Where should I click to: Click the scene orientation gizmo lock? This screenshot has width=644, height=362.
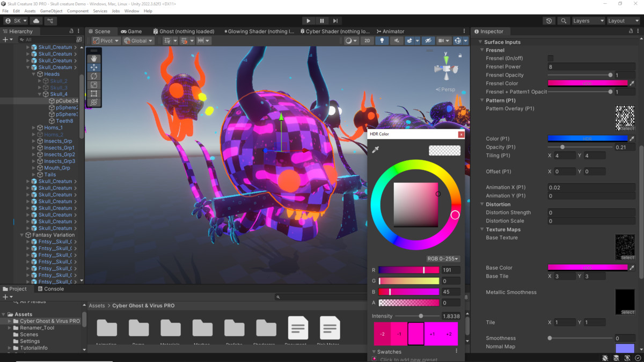(x=460, y=55)
